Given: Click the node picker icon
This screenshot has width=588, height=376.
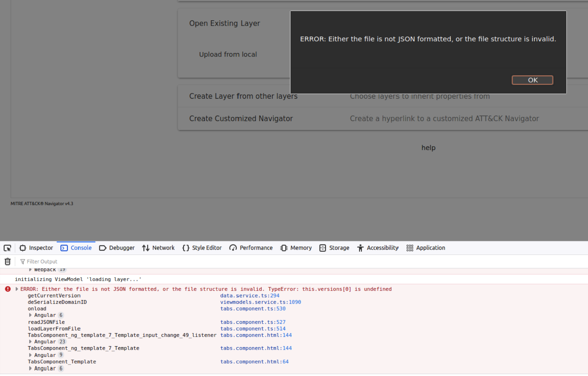Looking at the screenshot, I should point(7,248).
